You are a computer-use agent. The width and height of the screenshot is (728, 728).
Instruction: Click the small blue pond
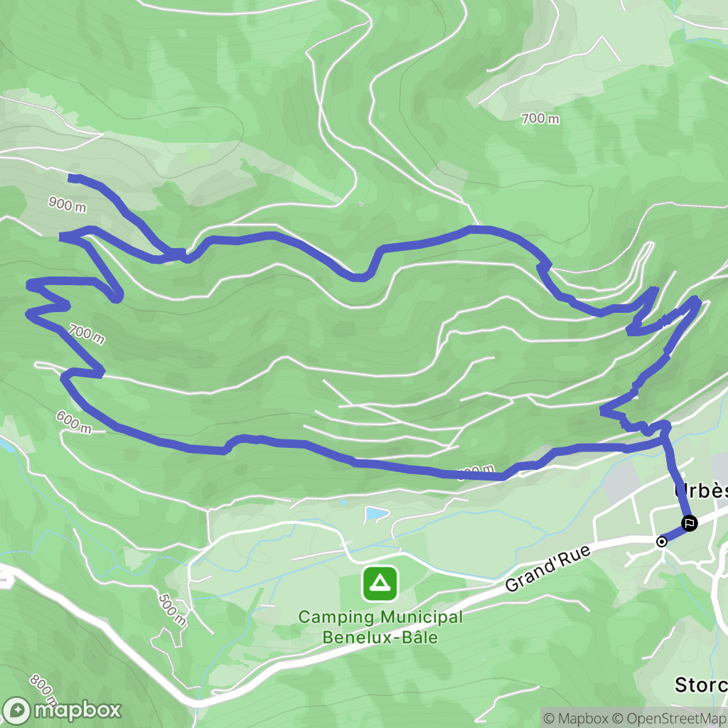coord(377,513)
